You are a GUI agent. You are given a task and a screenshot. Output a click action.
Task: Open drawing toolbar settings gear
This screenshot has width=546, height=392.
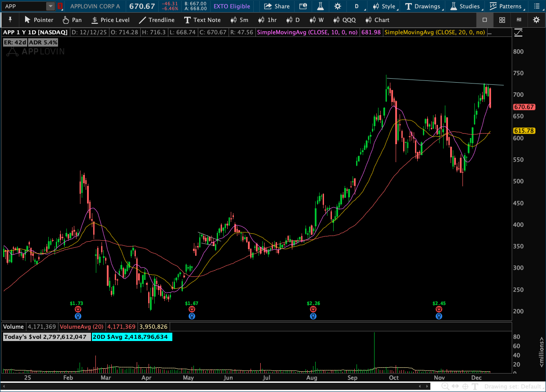[536, 20]
